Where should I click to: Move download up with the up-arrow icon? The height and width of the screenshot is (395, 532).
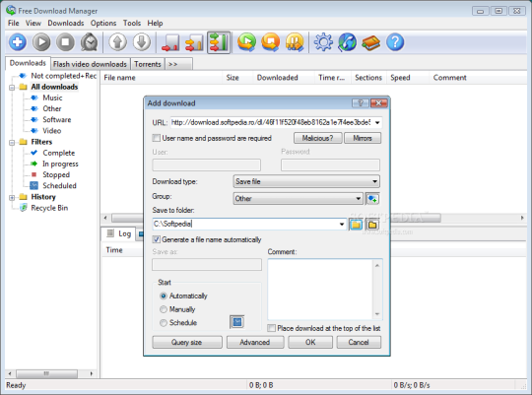point(118,42)
